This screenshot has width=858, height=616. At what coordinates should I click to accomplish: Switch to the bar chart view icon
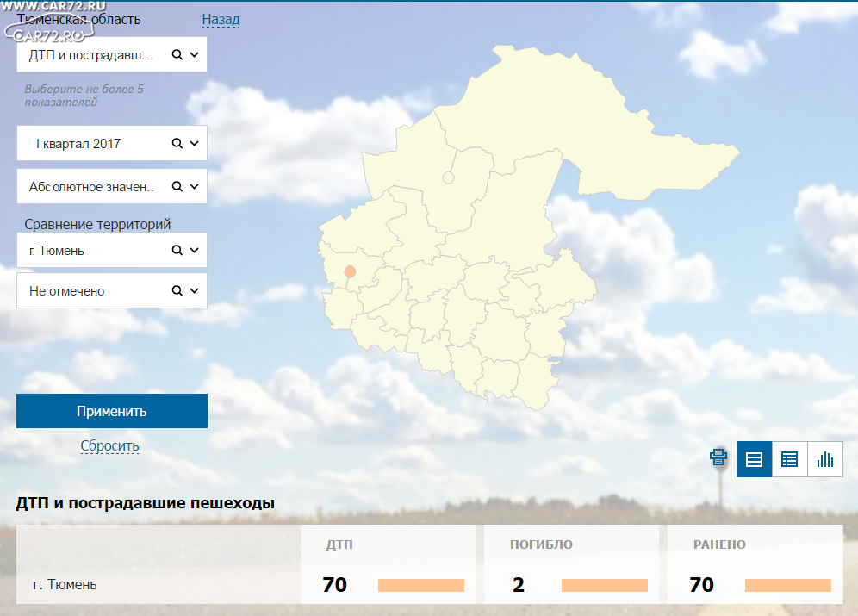824,459
